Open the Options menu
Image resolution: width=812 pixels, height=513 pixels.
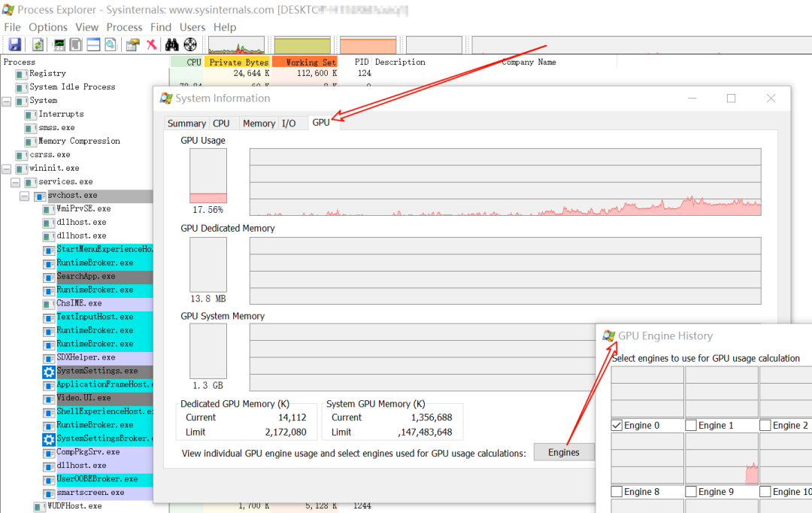tap(47, 27)
